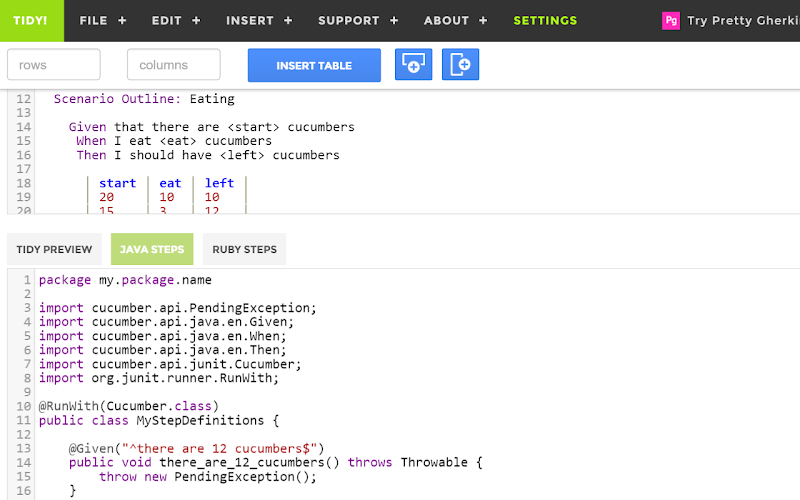Expand the plus icon beside EDIT
Screen dimensions: 800x500
[196, 20]
